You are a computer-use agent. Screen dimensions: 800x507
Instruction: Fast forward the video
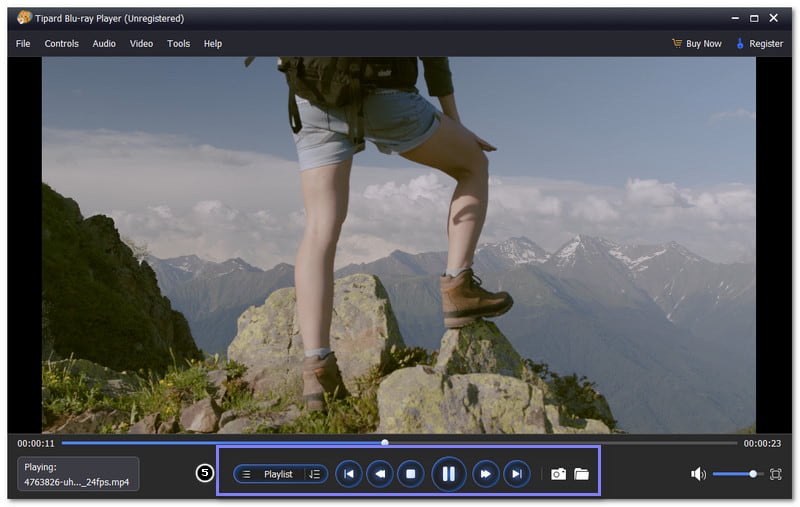pos(486,474)
